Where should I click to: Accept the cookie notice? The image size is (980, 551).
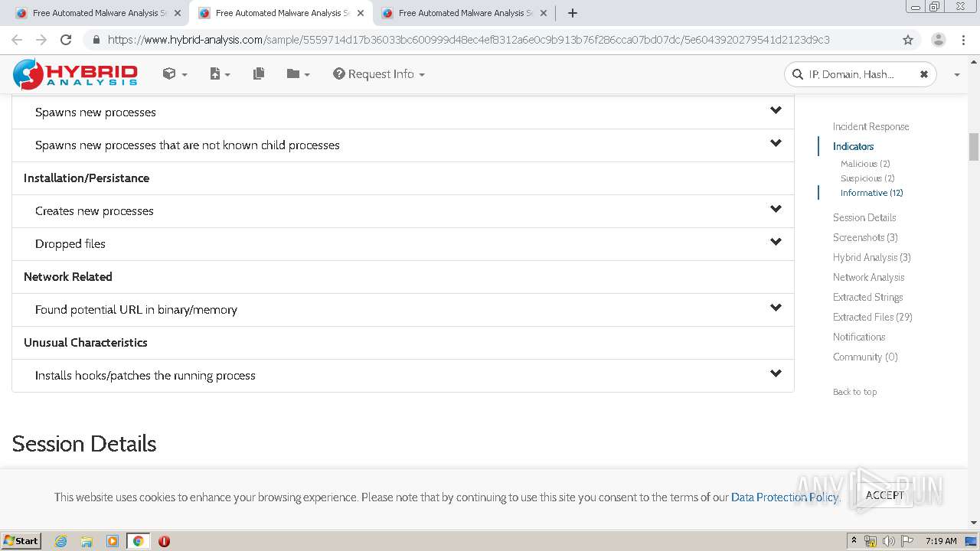(884, 495)
